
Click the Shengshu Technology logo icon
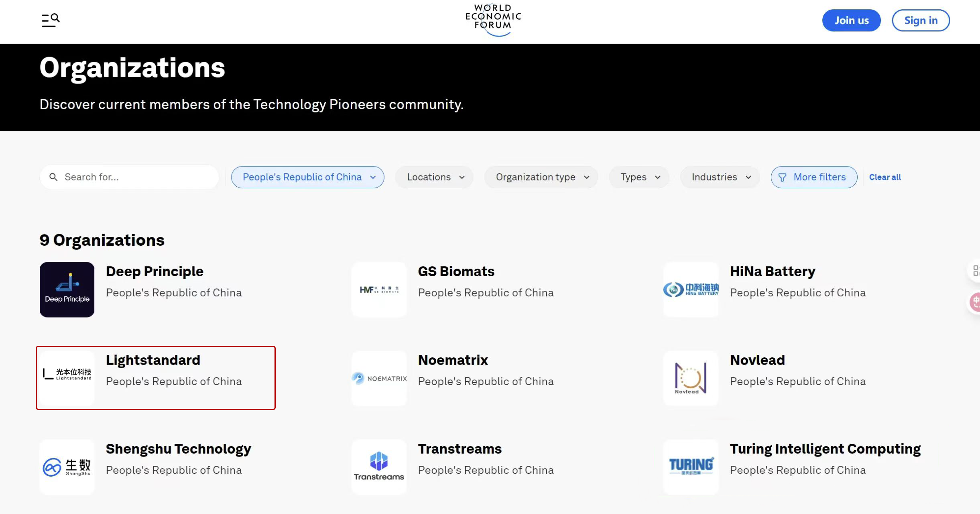(x=67, y=467)
